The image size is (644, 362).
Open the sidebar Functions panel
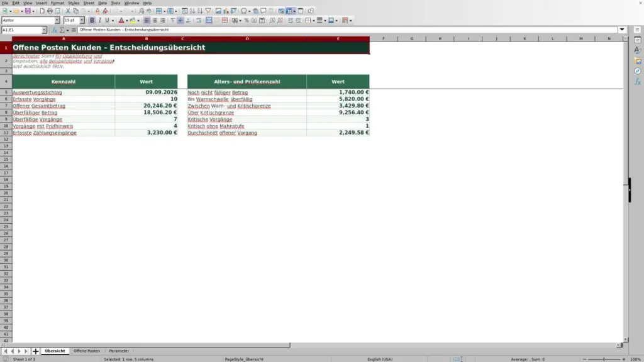click(638, 82)
